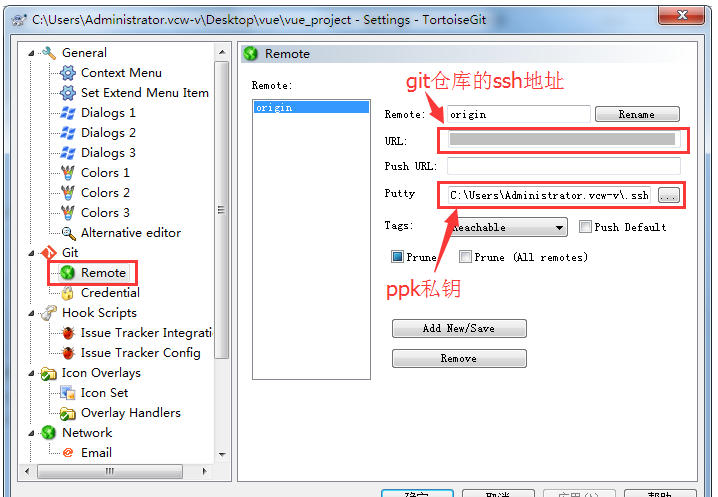Click tree scrollbar up arrow
This screenshot has height=497, width=718.
coord(222,52)
